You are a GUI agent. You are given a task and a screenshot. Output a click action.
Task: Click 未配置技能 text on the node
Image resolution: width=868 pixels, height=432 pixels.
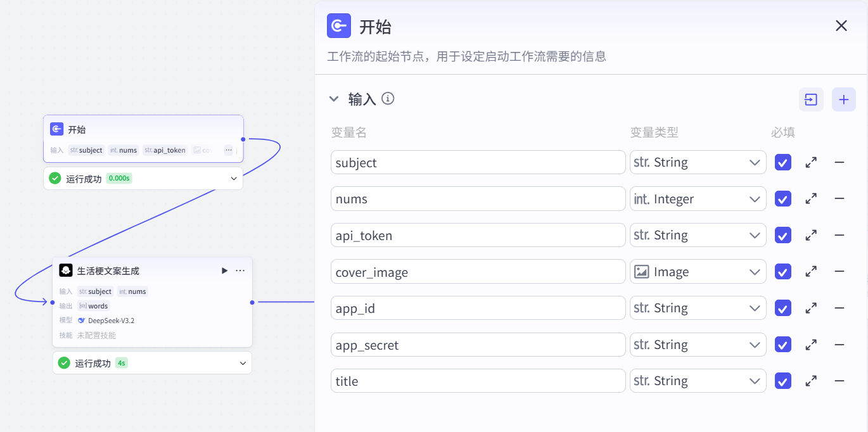coord(96,335)
